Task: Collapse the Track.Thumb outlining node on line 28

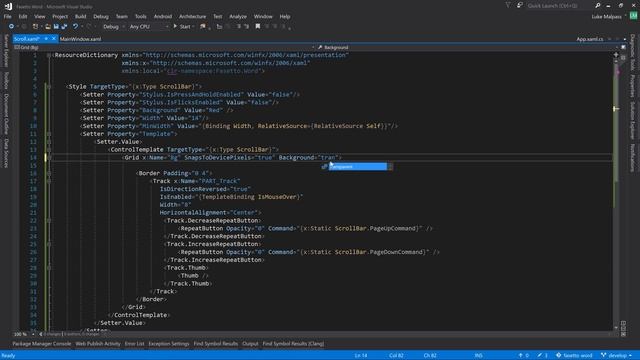Action: (49, 268)
